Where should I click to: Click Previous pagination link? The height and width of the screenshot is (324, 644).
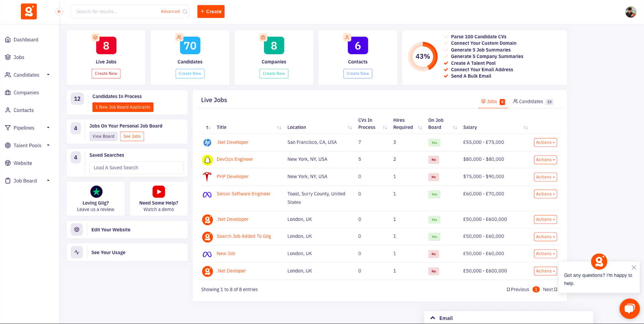pyautogui.click(x=518, y=289)
